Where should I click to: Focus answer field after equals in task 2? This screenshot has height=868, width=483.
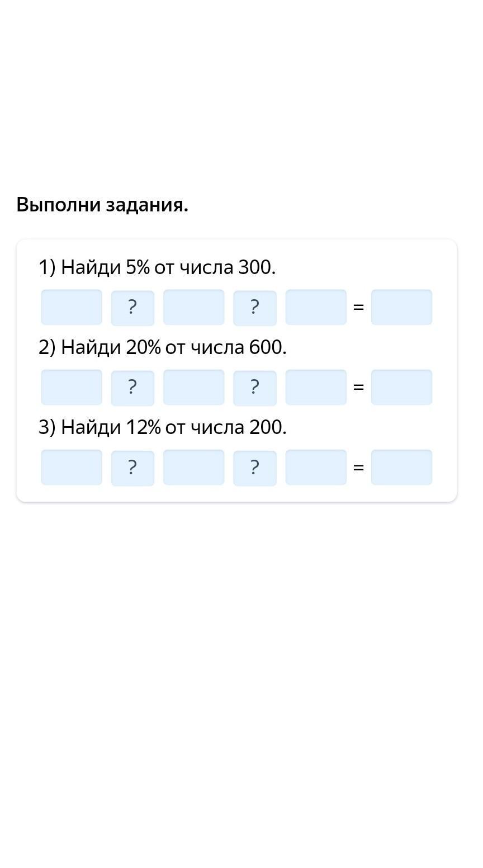[x=401, y=387]
